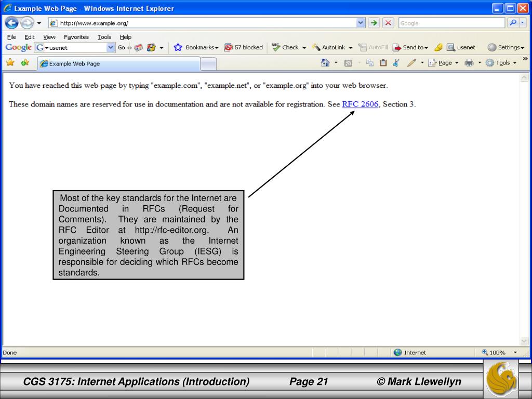This screenshot has height=399, width=532.
Task: Click the spell Check button
Action: coord(285,47)
